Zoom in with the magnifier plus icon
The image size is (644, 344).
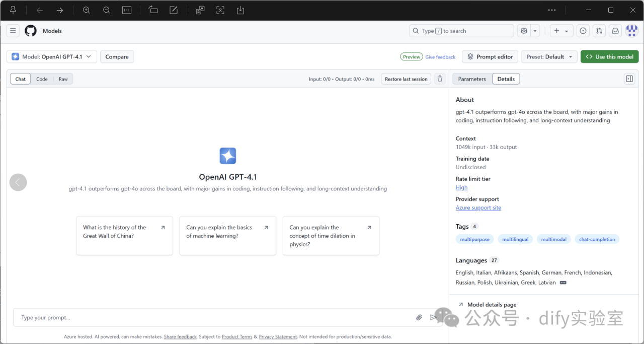tap(87, 10)
